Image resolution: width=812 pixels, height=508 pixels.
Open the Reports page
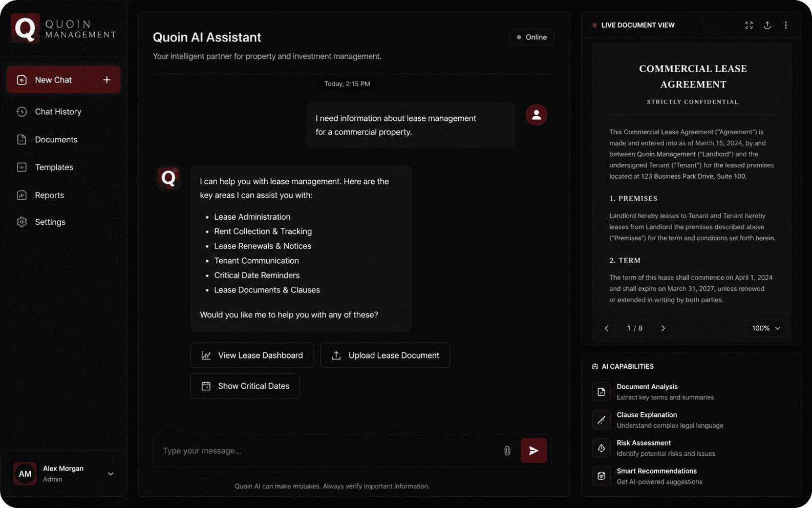(49, 195)
